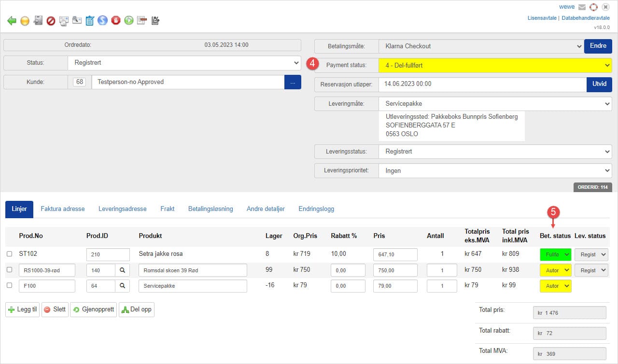Open the Betalingsmåte Klarna Checkout dropdown
This screenshot has width=618, height=364.
pos(480,46)
